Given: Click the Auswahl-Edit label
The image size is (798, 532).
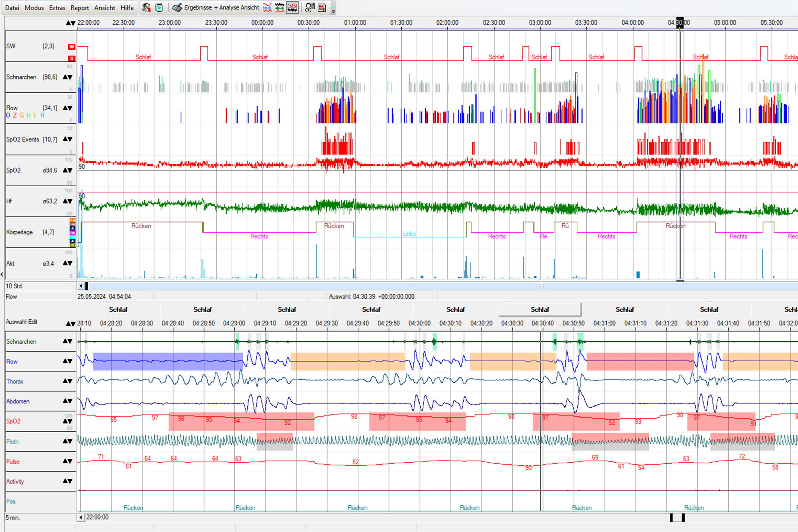Looking at the screenshot, I should [x=21, y=322].
